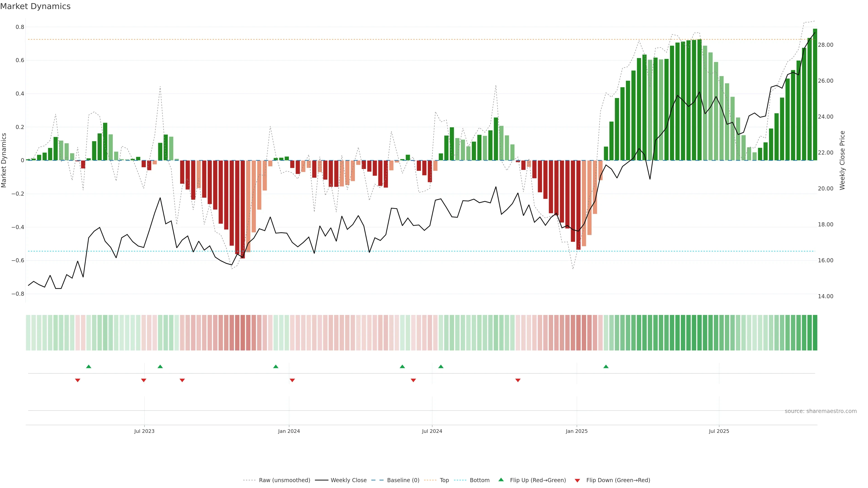Click the Market Dynamics chart title

(35, 6)
